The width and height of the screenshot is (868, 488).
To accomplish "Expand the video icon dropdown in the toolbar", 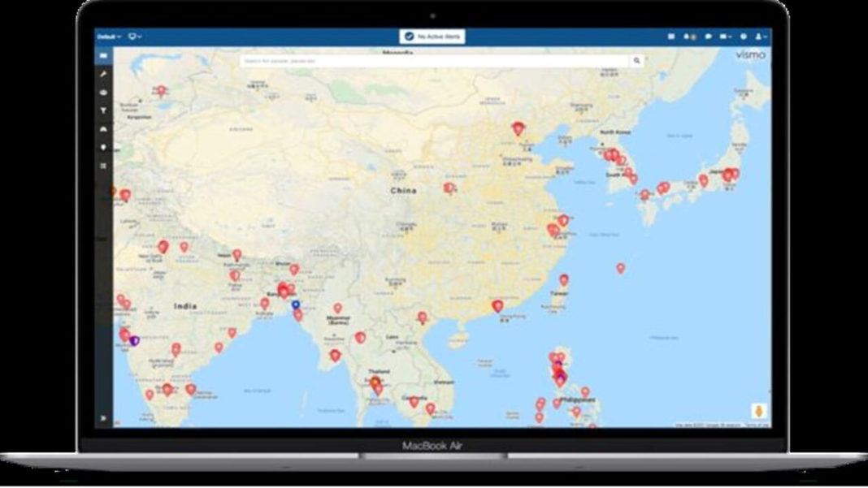I will click(x=726, y=37).
